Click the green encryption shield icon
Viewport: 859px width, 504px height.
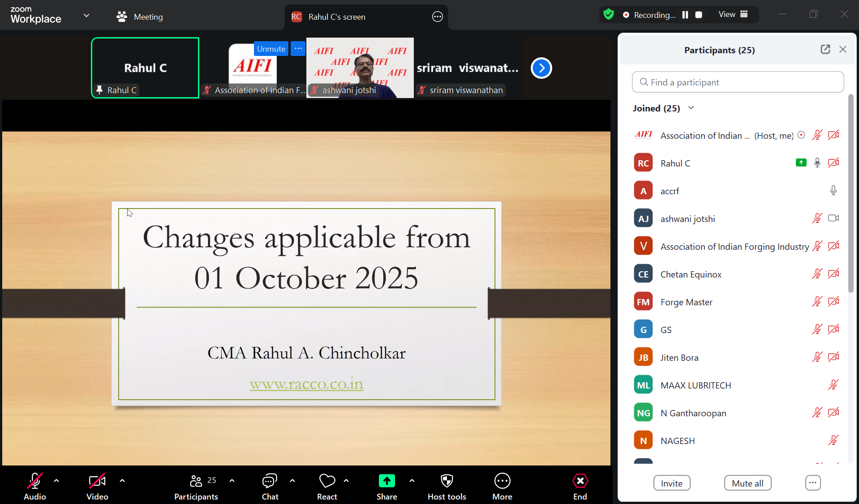[608, 15]
